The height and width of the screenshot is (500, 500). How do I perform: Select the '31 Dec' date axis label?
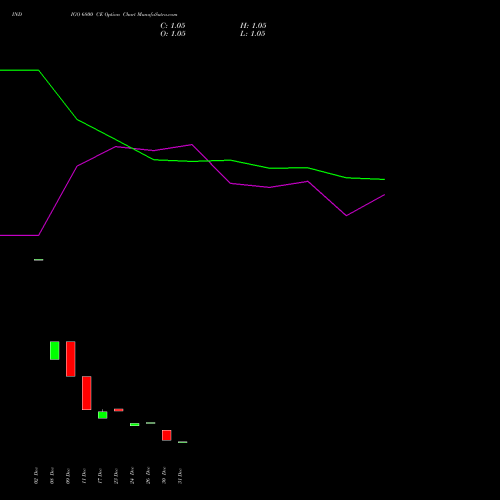[x=180, y=476]
